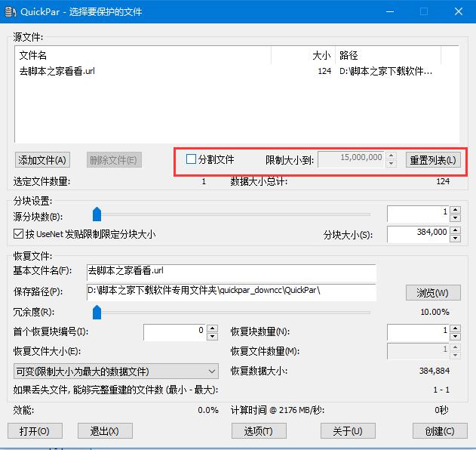Decrease 首个恢复块编号 with down arrow
This screenshot has width=476, height=450.
(x=212, y=336)
